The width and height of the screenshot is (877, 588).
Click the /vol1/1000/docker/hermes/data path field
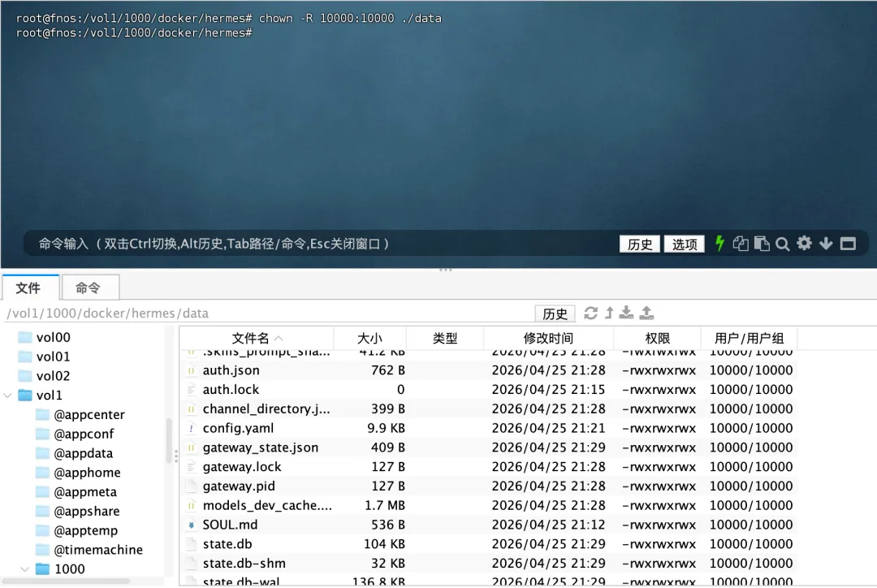[x=269, y=313]
